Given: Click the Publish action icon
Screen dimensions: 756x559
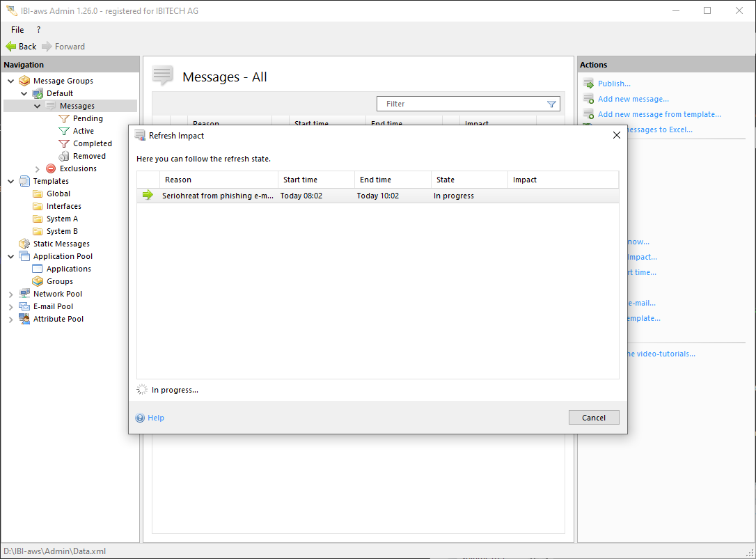Looking at the screenshot, I should pos(588,84).
